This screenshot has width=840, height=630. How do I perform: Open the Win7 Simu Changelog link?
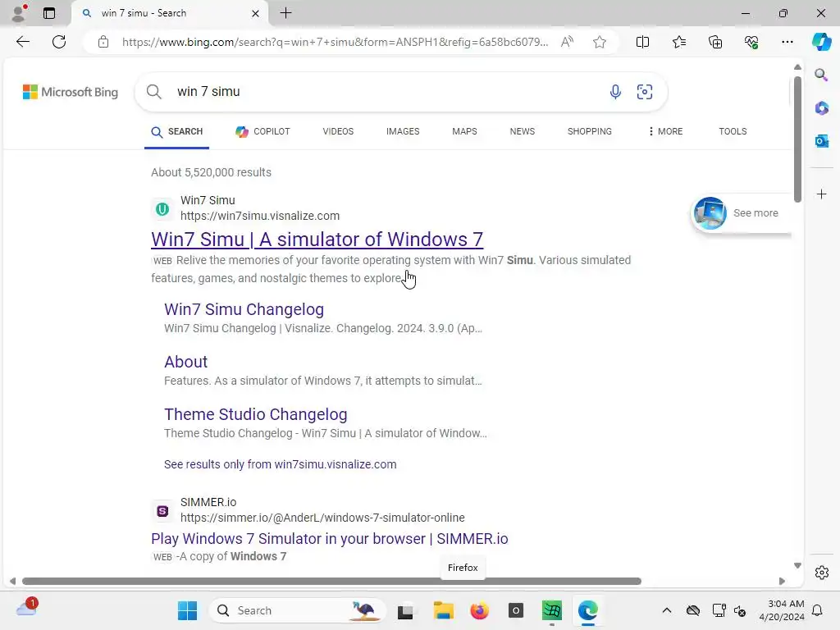[244, 309]
